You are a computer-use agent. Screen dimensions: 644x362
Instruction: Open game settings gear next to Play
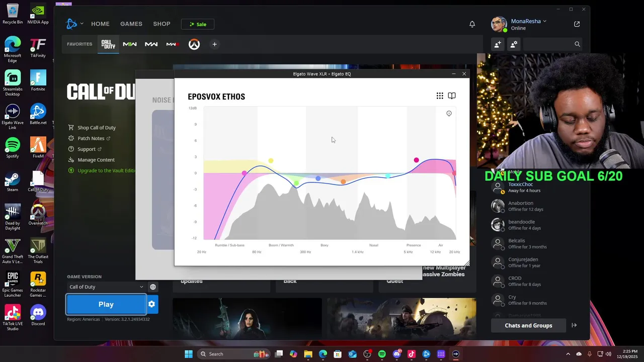click(x=152, y=304)
